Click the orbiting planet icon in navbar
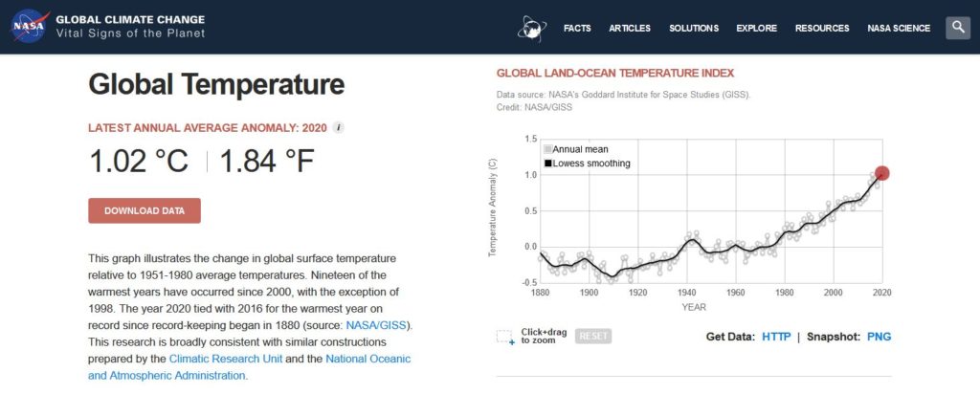The height and width of the screenshot is (394, 980). [x=532, y=28]
